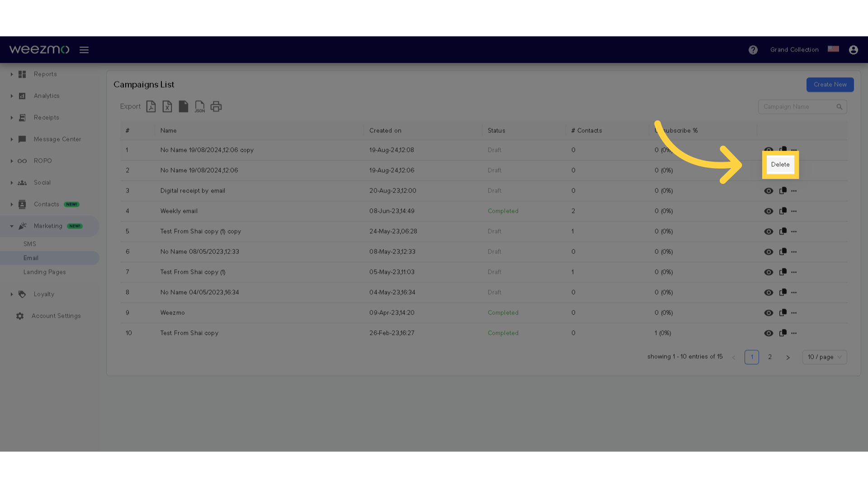Click the next page arrow button
Viewport: 868px width, 488px height.
tap(788, 357)
